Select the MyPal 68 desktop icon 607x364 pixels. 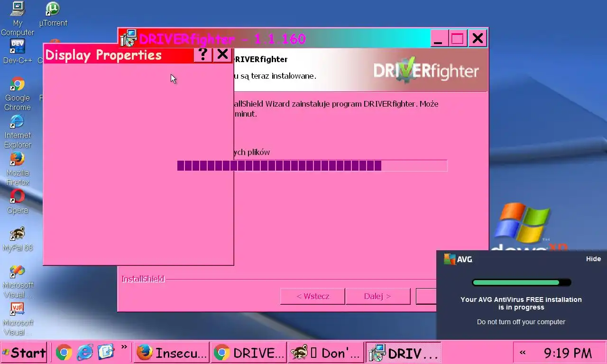pyautogui.click(x=18, y=239)
